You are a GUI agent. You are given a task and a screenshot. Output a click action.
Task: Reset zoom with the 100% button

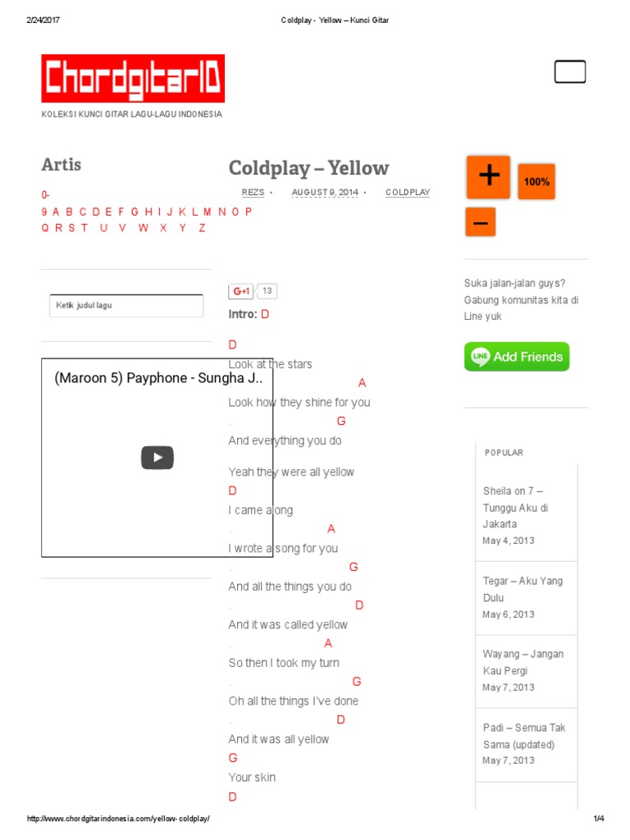536,181
